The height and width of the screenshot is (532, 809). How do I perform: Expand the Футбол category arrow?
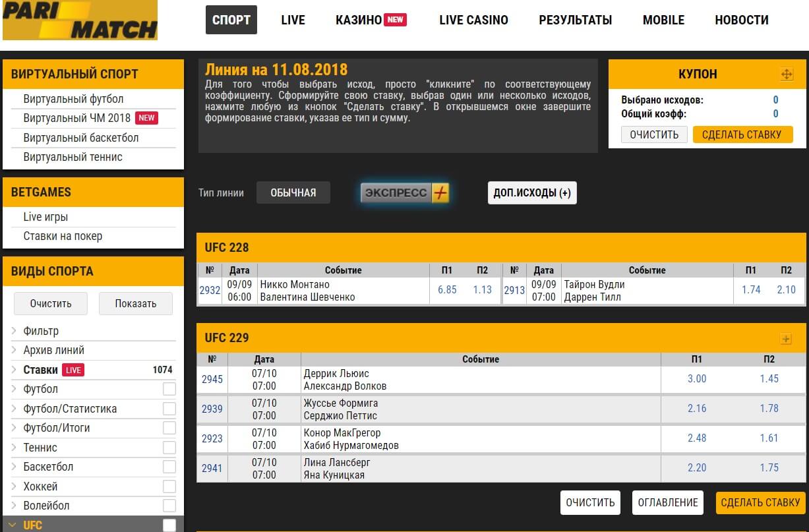coord(14,389)
